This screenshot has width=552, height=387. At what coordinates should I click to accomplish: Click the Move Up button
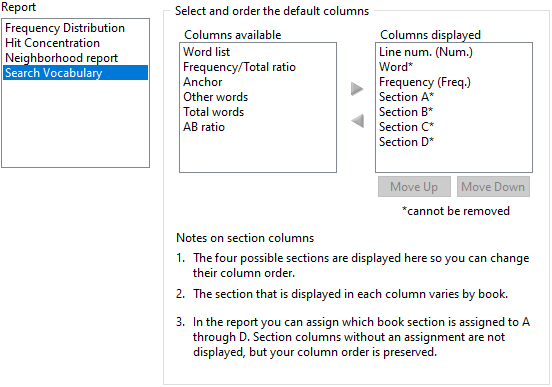414,187
